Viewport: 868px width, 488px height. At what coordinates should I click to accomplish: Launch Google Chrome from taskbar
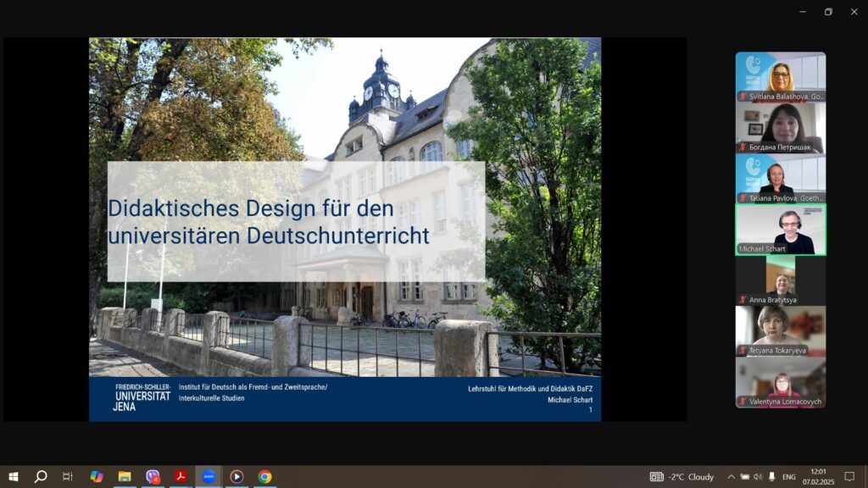point(264,477)
